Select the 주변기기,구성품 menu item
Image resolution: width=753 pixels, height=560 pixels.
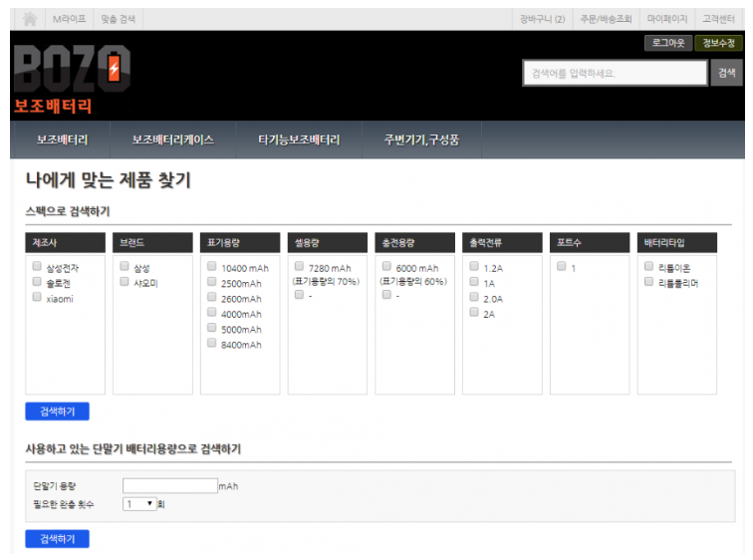point(421,140)
